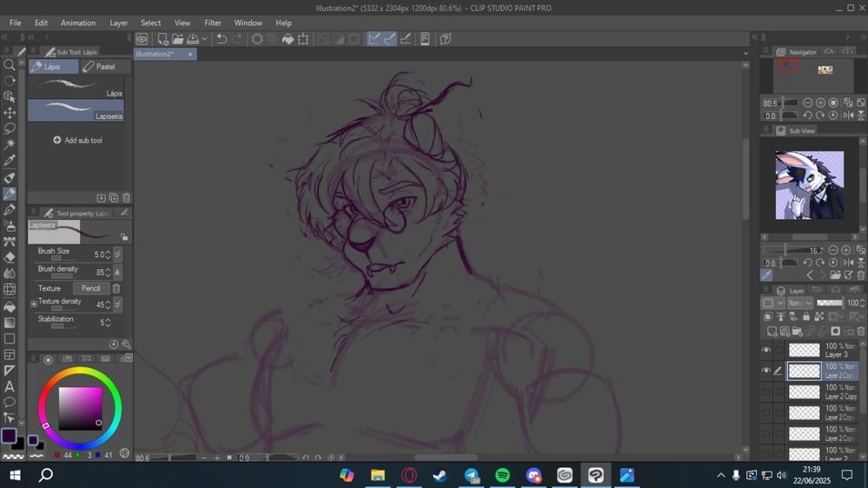Delete sub tool with trash icon
This screenshot has width=868, height=488.
(126, 198)
